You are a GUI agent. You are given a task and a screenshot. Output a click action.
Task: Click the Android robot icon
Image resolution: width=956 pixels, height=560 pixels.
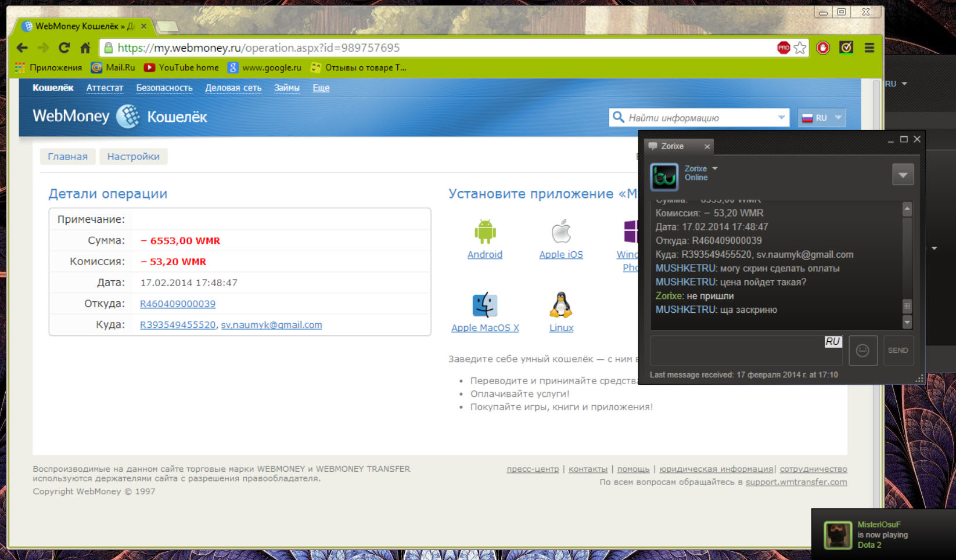click(485, 232)
